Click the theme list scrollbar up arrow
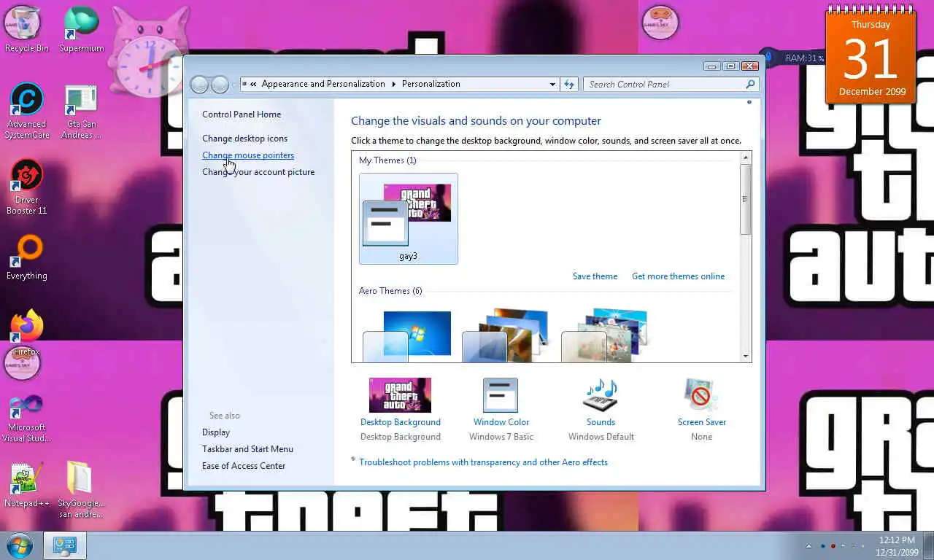 745,157
